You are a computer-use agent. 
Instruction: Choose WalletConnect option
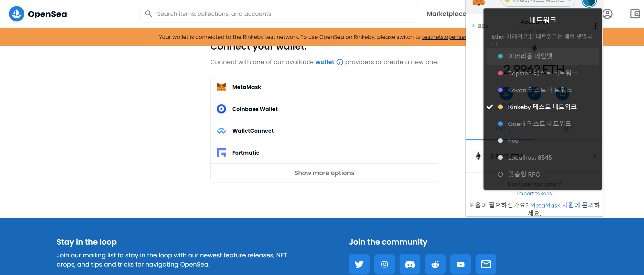(324, 131)
